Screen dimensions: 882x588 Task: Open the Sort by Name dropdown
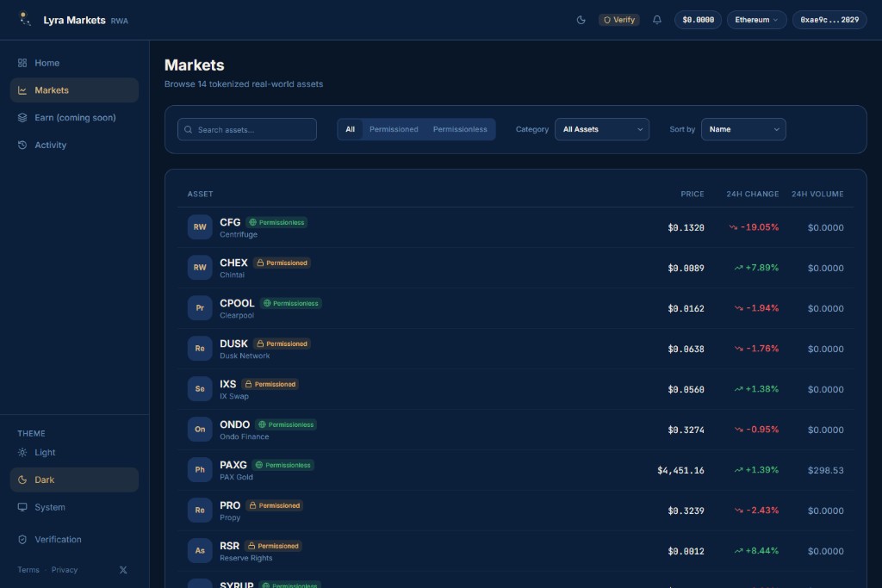point(743,129)
